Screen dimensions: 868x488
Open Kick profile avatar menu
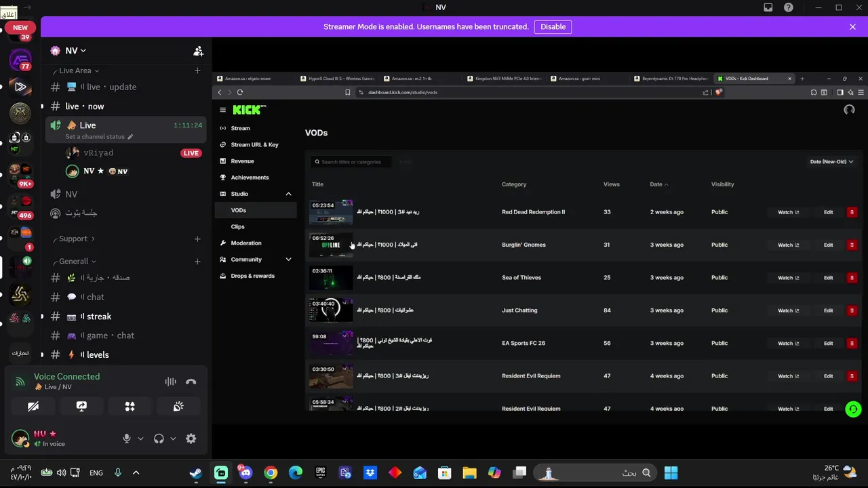(x=849, y=110)
